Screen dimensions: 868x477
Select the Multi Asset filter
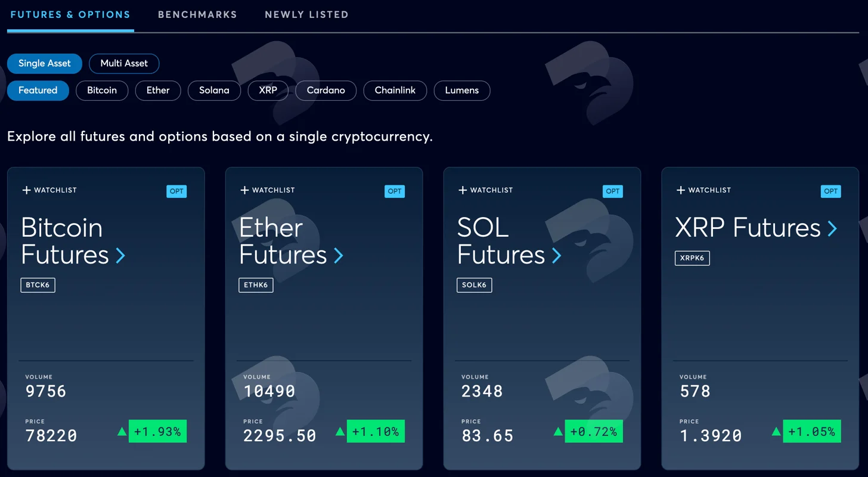click(x=124, y=63)
